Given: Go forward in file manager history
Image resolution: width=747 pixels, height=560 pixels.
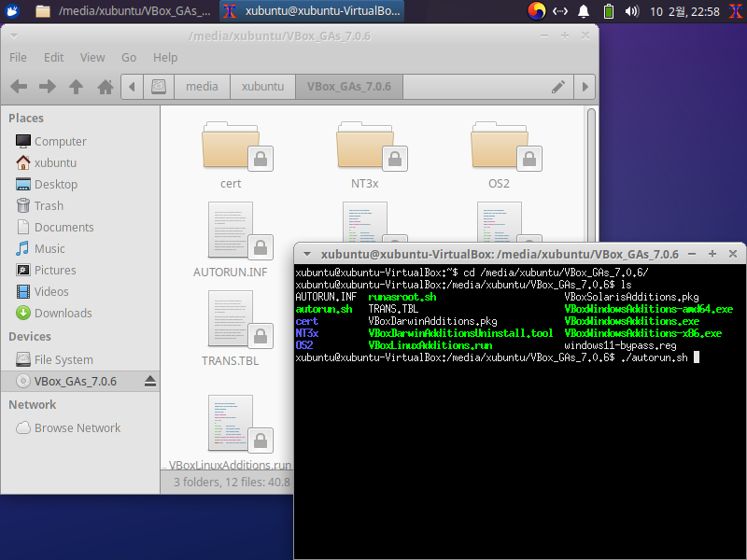Looking at the screenshot, I should 48,87.
